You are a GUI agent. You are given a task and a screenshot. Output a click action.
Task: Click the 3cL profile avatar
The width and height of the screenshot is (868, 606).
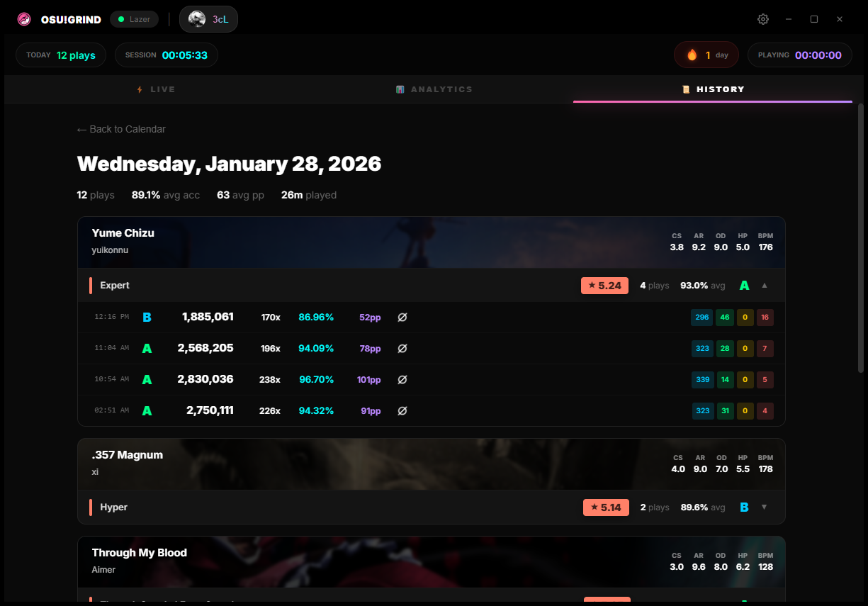tap(197, 19)
